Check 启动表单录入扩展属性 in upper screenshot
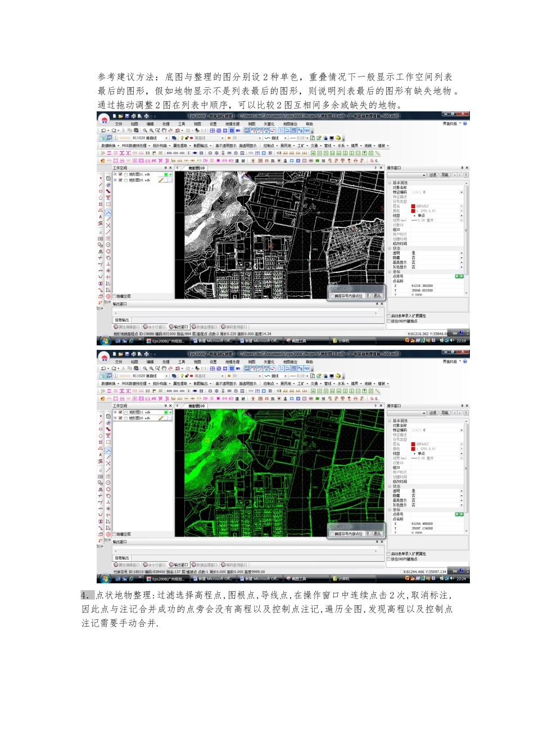Viewport: 534px width, 756px height. tap(388, 316)
